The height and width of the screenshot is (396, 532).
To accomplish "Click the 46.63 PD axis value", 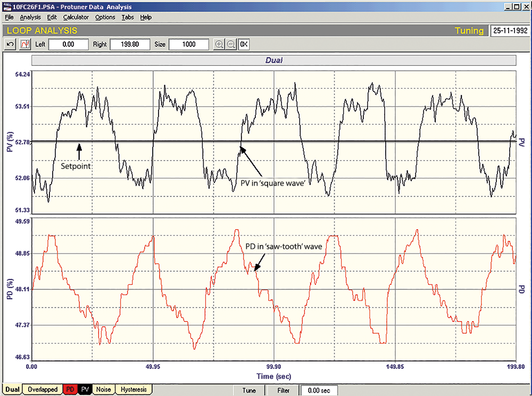I will 22,357.
